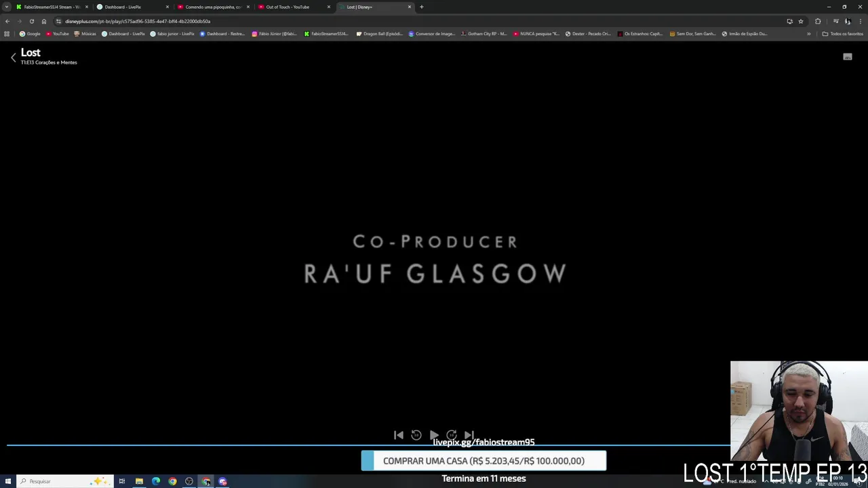Open Conversor de Image... bookmark
The width and height of the screenshot is (868, 488).
(432, 34)
